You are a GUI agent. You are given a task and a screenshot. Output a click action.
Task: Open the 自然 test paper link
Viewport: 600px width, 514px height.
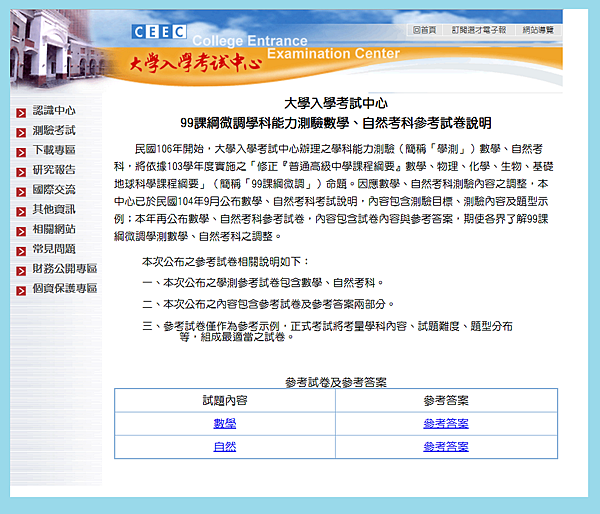[225, 447]
